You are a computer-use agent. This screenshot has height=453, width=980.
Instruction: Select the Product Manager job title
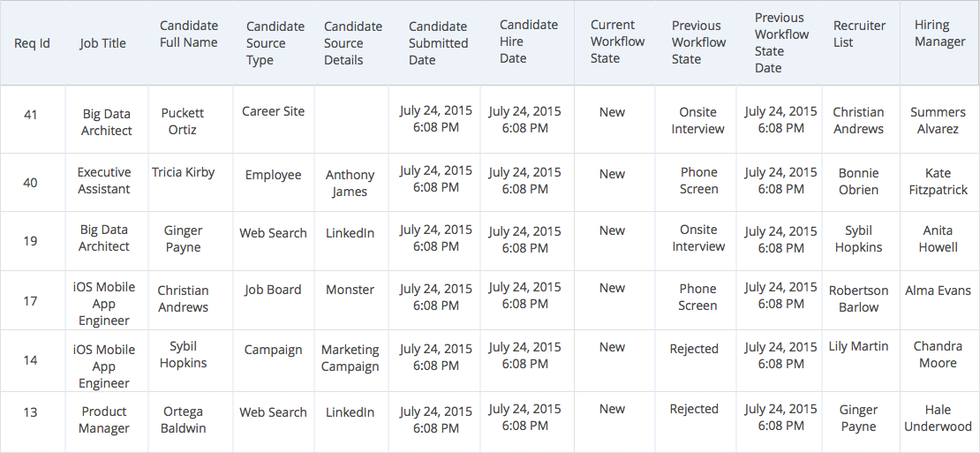pos(104,419)
